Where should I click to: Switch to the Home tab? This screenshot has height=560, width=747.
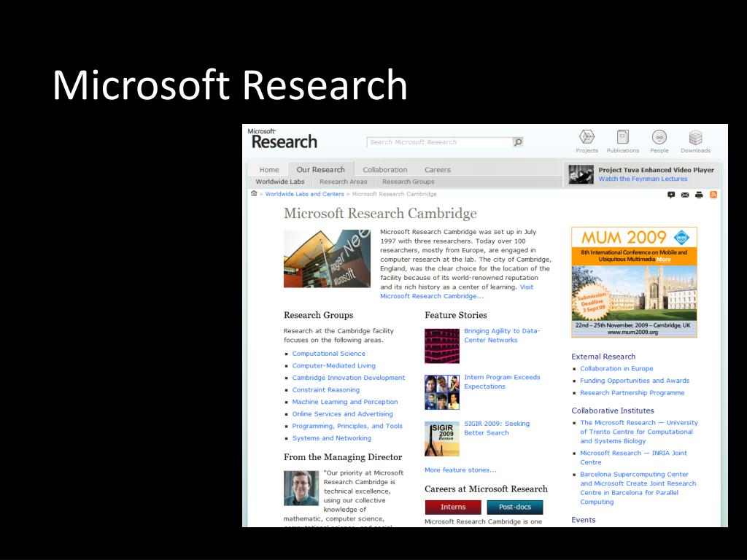pyautogui.click(x=269, y=169)
